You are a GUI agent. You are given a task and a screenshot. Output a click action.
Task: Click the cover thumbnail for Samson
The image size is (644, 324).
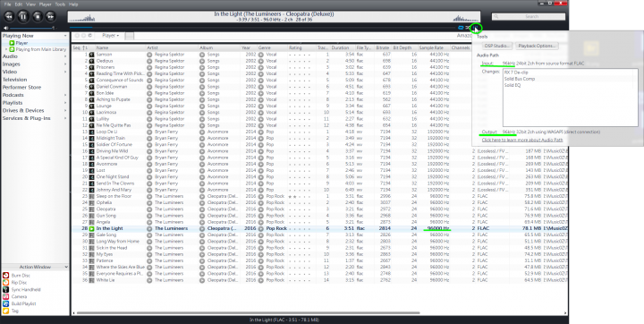point(92,55)
